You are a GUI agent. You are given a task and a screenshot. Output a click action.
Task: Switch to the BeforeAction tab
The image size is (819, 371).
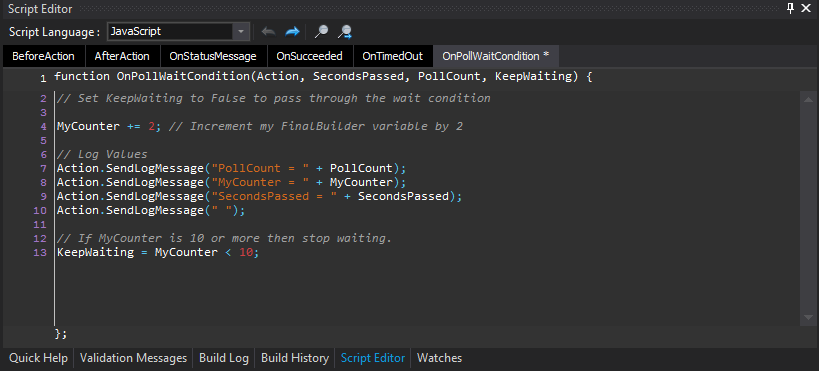43,56
